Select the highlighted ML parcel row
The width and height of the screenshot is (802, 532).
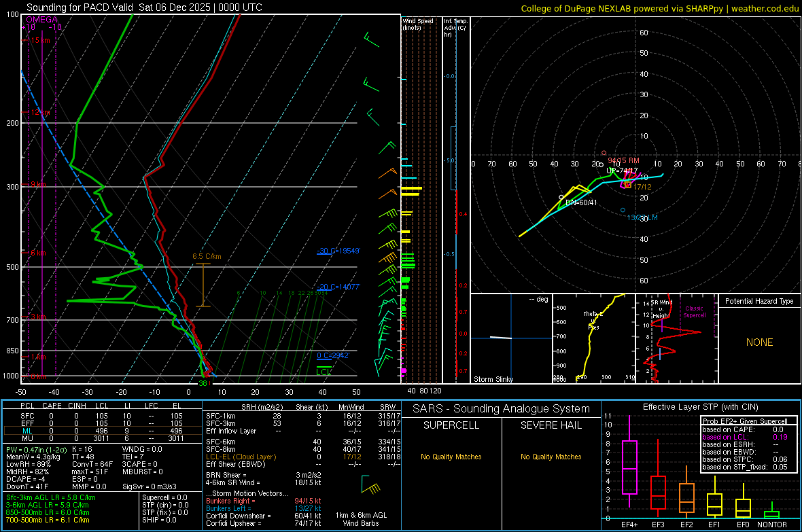(102, 431)
